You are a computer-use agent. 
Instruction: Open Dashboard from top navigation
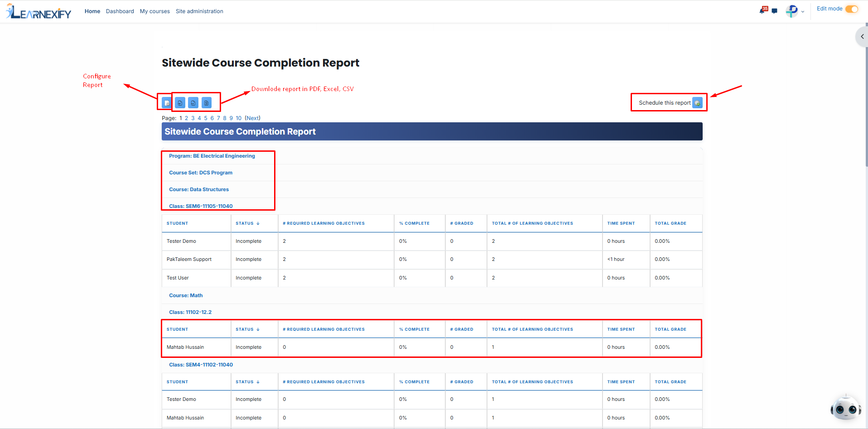click(x=120, y=11)
